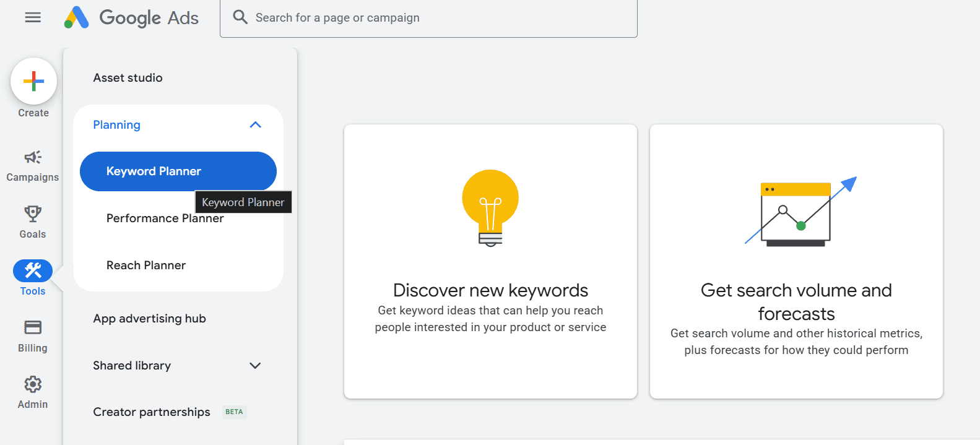Click the Google Ads logo

pyautogui.click(x=131, y=17)
